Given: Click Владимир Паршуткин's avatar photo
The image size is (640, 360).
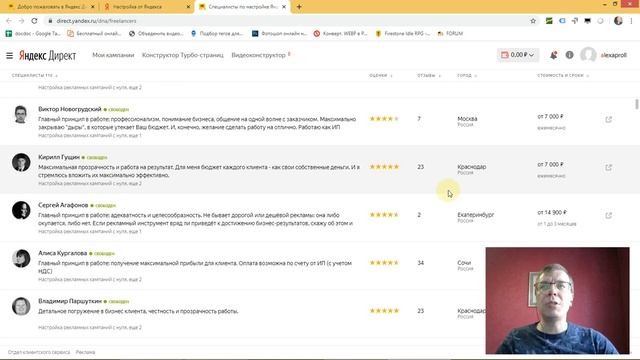Looking at the screenshot, I should tap(21, 306).
